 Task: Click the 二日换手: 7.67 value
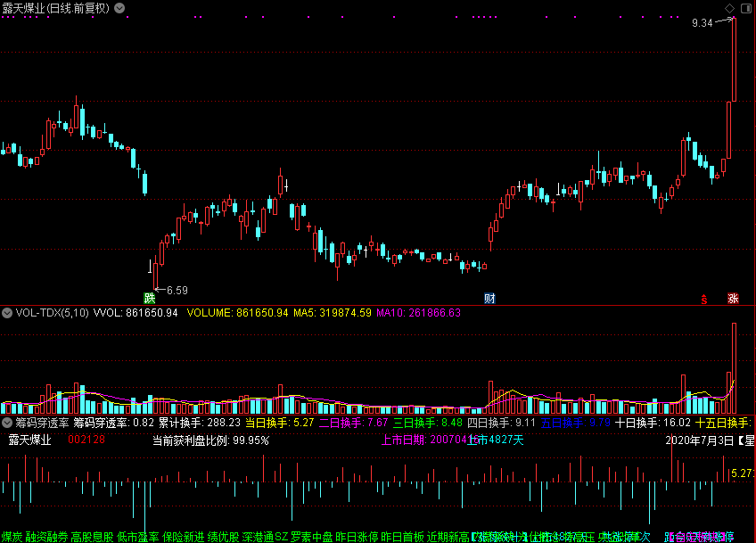coord(353,423)
